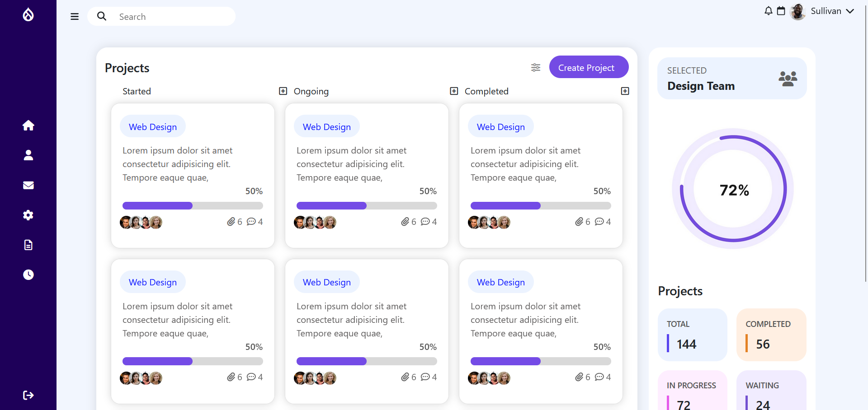Open the calendar icon next to notifications
The width and height of the screenshot is (868, 410).
pyautogui.click(x=781, y=10)
